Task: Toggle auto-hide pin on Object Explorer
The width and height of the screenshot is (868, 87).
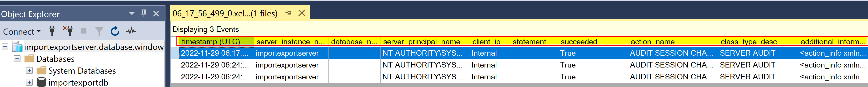Action: coord(144,14)
